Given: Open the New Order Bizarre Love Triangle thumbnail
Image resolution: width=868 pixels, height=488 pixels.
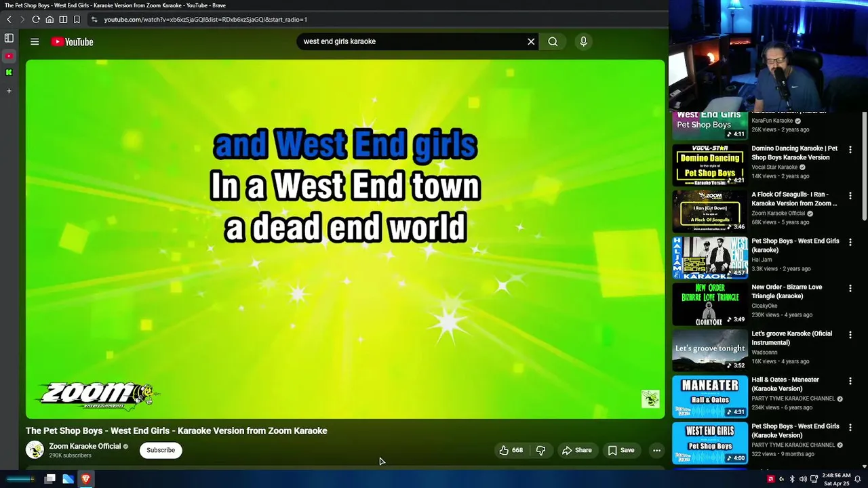Looking at the screenshot, I should (710, 304).
